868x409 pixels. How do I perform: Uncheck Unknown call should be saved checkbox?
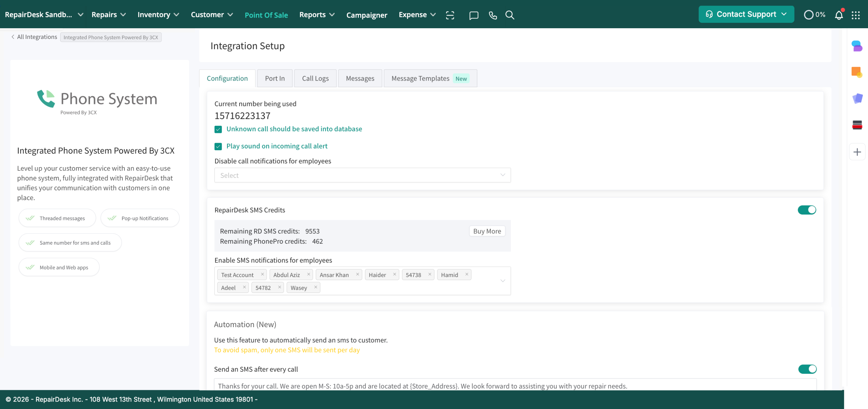pyautogui.click(x=218, y=129)
